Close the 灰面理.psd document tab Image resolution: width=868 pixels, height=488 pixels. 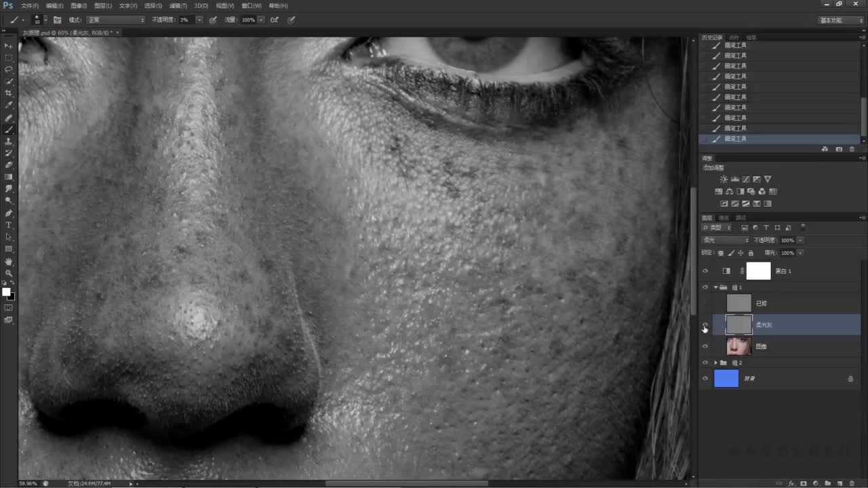(117, 33)
